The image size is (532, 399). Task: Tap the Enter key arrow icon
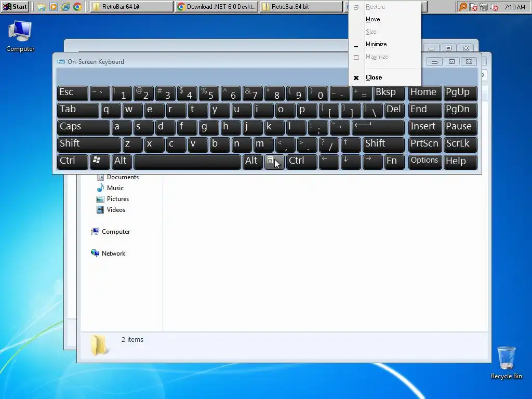(x=378, y=128)
